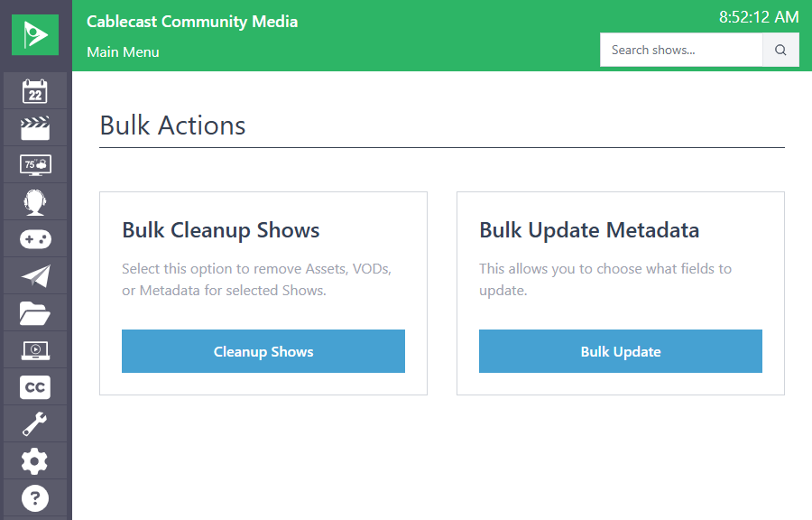Click the search magnifier icon
This screenshot has height=520, width=812.
click(780, 50)
